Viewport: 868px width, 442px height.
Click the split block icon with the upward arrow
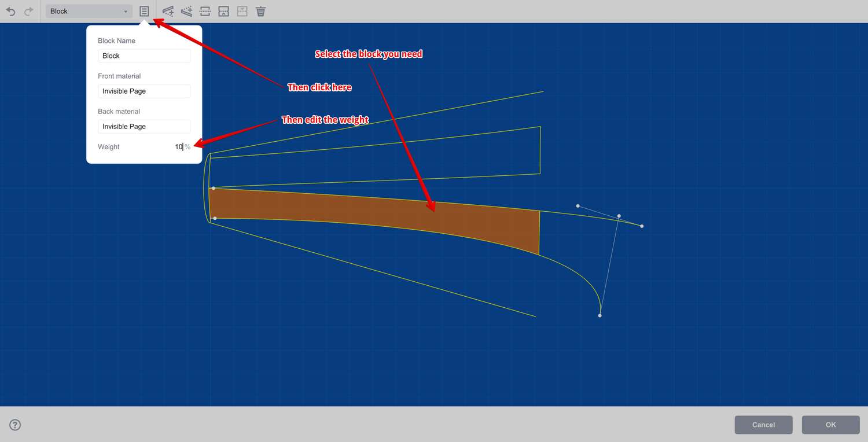tap(223, 11)
